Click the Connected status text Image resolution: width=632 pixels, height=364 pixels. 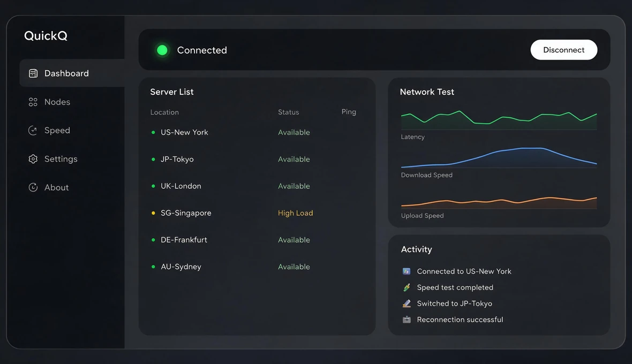pos(202,50)
